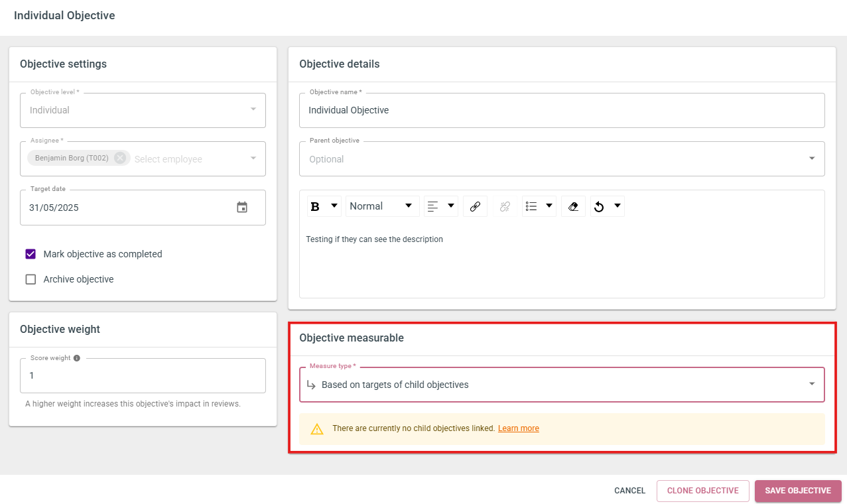The width and height of the screenshot is (847, 504).
Task: Click the 'Objective measurable' heading
Action: pos(352,338)
